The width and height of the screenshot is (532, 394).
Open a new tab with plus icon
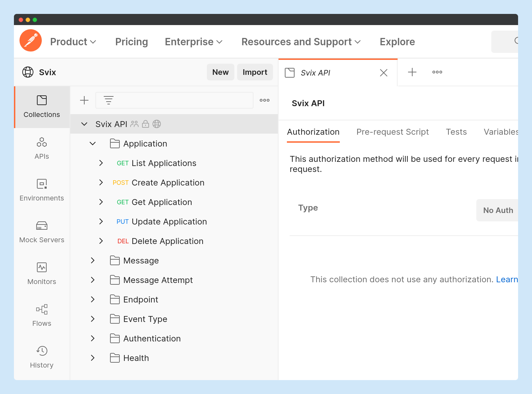click(412, 72)
